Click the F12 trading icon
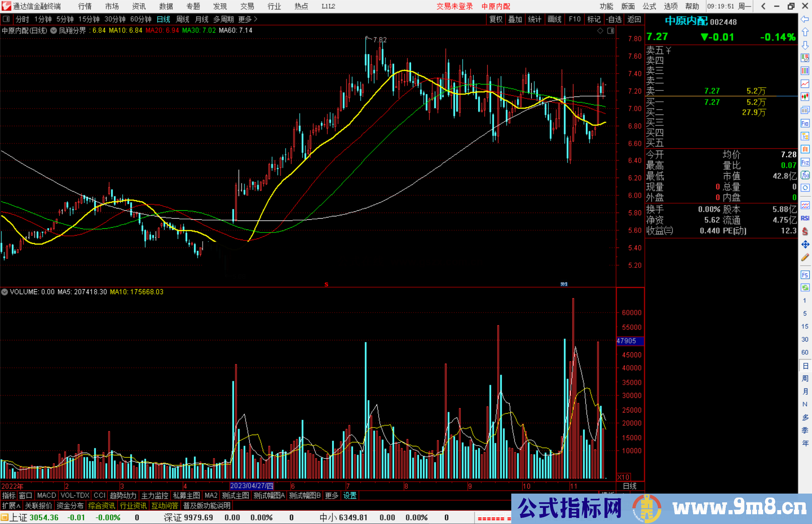Screen dimensions: 812x524 [x=805, y=162]
